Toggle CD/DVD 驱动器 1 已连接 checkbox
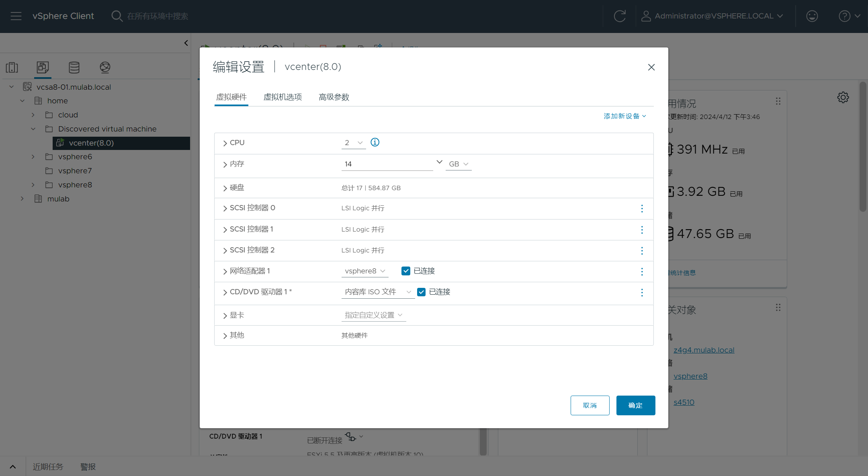Viewport: 868px width, 476px height. tap(421, 292)
